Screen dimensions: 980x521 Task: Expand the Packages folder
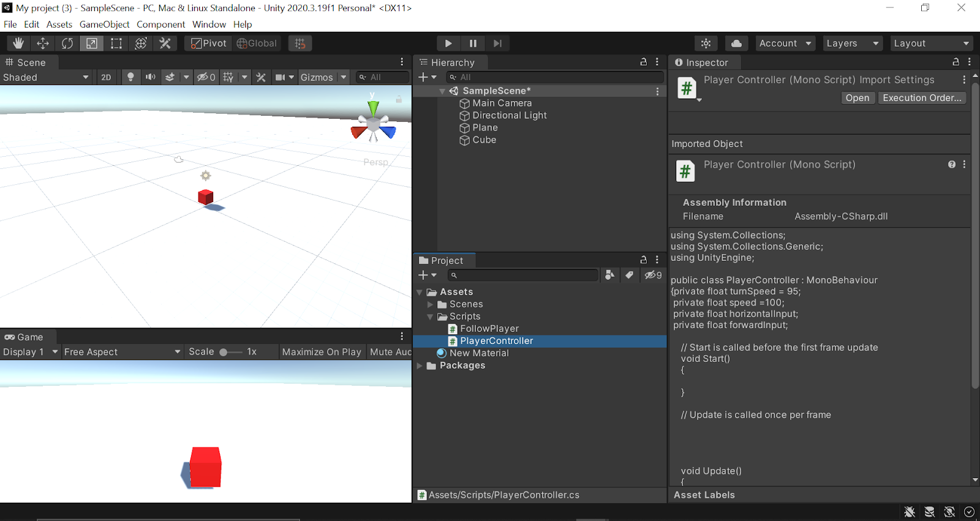pos(420,365)
